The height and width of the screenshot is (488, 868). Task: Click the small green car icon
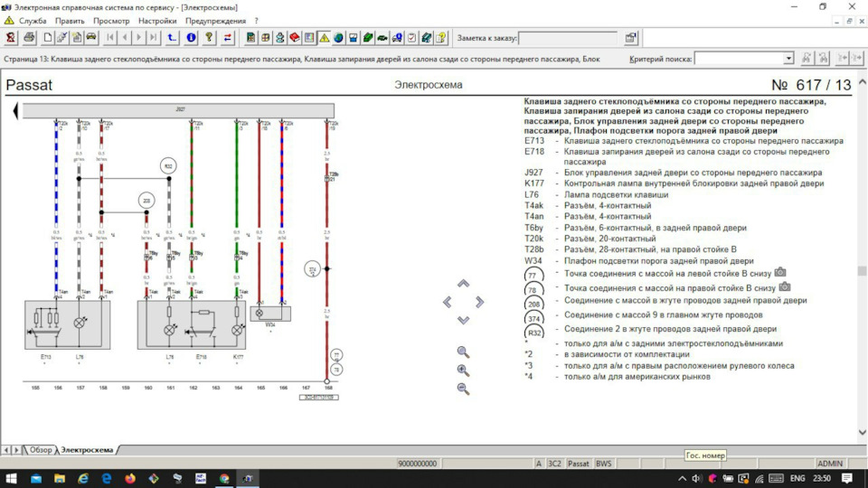[x=382, y=38]
